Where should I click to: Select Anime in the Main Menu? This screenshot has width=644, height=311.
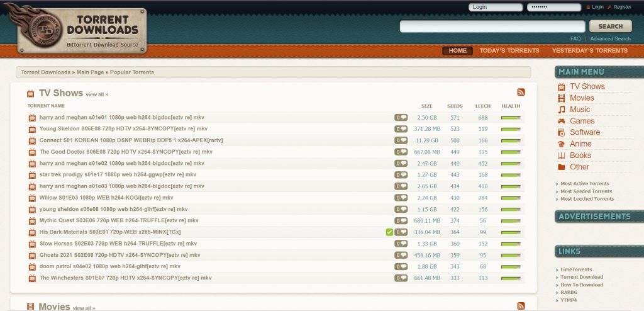pos(580,144)
